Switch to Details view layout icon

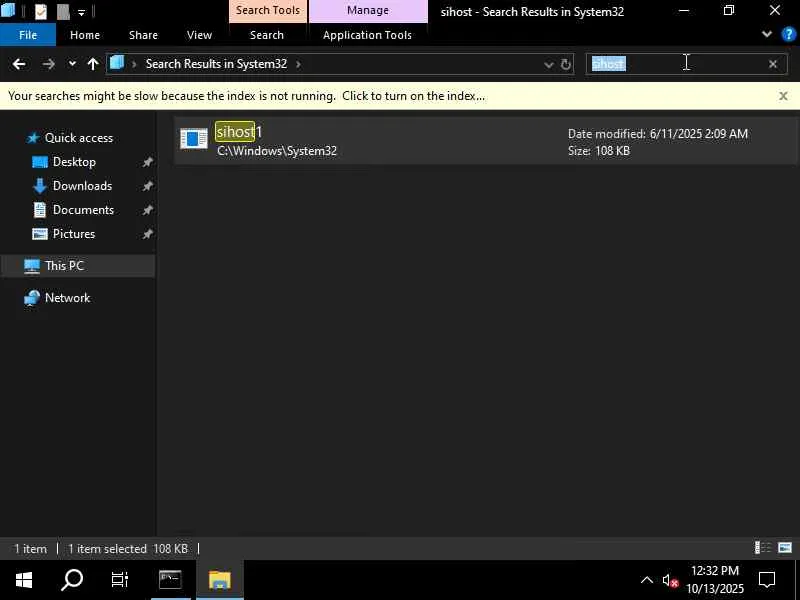pos(763,548)
